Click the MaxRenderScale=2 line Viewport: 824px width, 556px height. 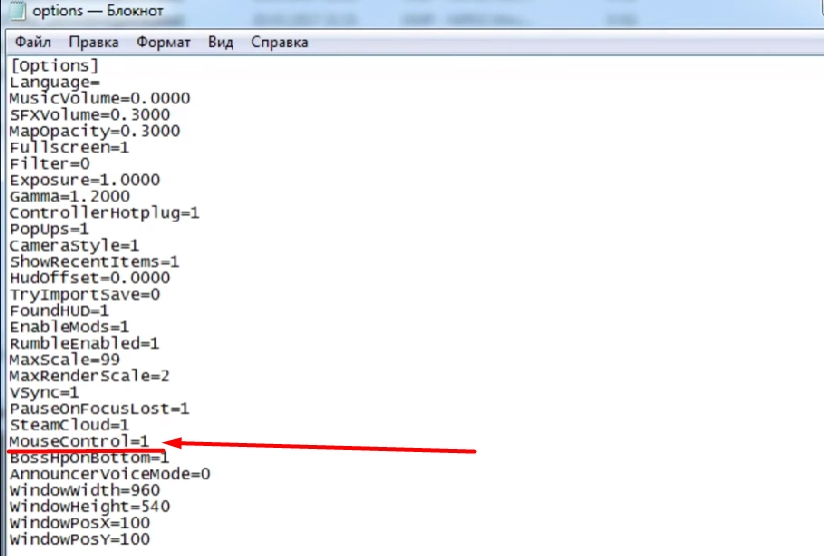[89, 376]
